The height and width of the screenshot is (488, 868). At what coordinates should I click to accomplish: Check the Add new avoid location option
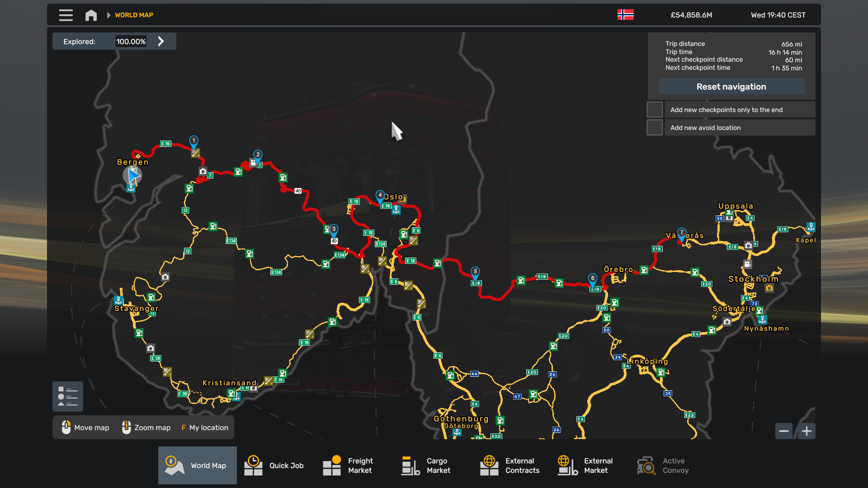654,127
